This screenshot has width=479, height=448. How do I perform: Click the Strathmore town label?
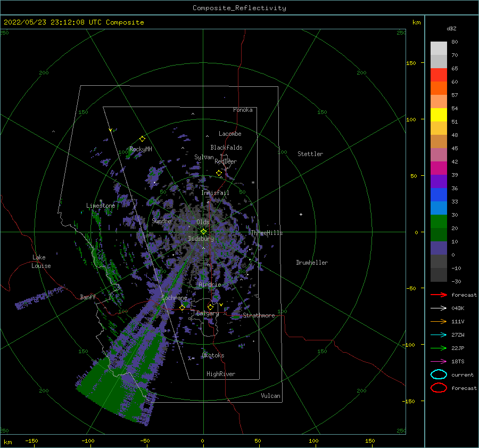(259, 315)
